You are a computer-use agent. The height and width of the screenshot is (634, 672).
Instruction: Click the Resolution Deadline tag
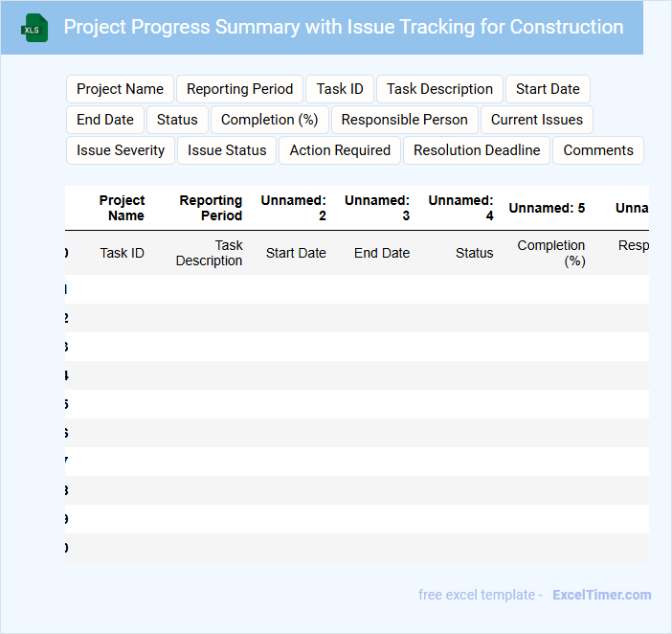(x=477, y=150)
